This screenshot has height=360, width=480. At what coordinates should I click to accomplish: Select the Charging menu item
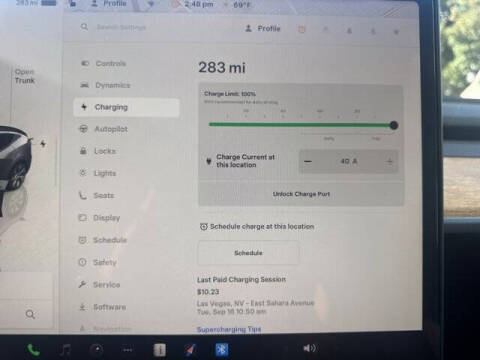click(x=127, y=107)
